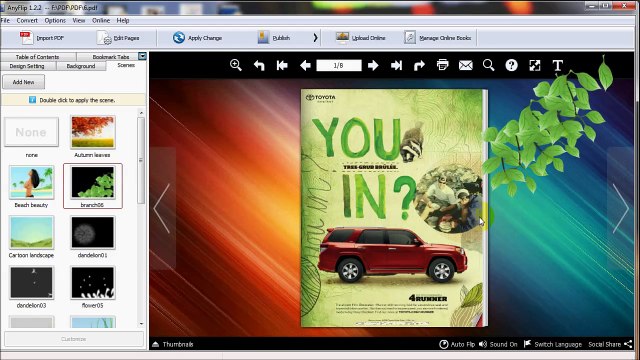This screenshot has height=360, width=640.
Task: Flip to next page with right side arrow
Action: 620,208
